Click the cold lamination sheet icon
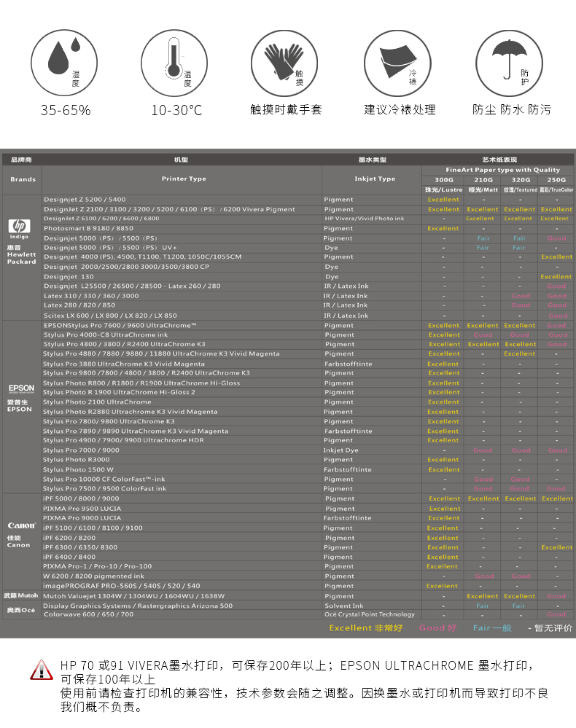Image resolution: width=576 pixels, height=728 pixels. (397, 63)
